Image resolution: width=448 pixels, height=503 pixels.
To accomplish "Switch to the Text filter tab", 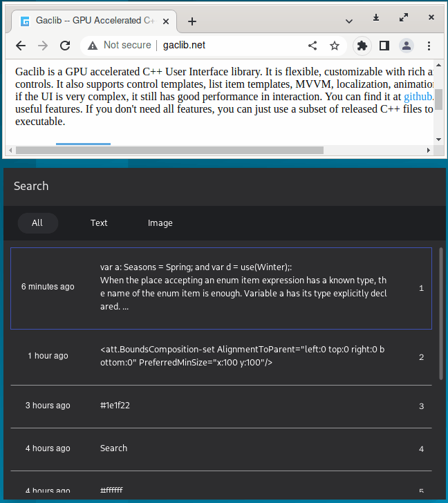I will [99, 223].
